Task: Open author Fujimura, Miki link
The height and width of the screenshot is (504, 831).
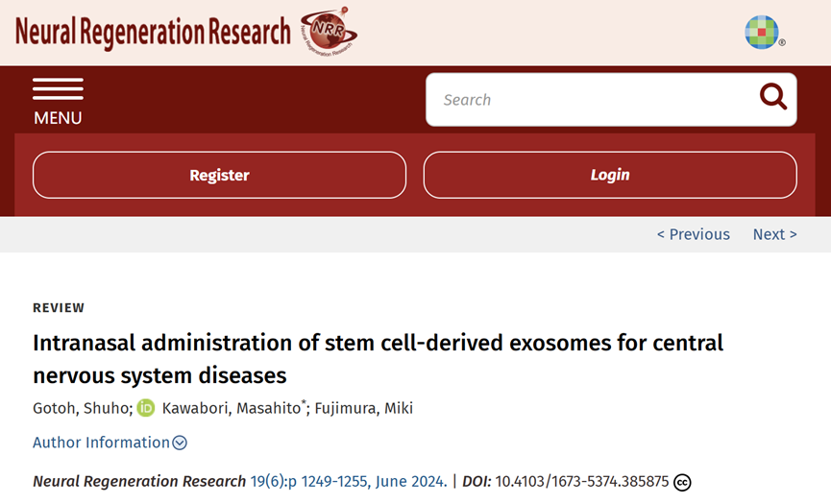Action: pyautogui.click(x=363, y=409)
